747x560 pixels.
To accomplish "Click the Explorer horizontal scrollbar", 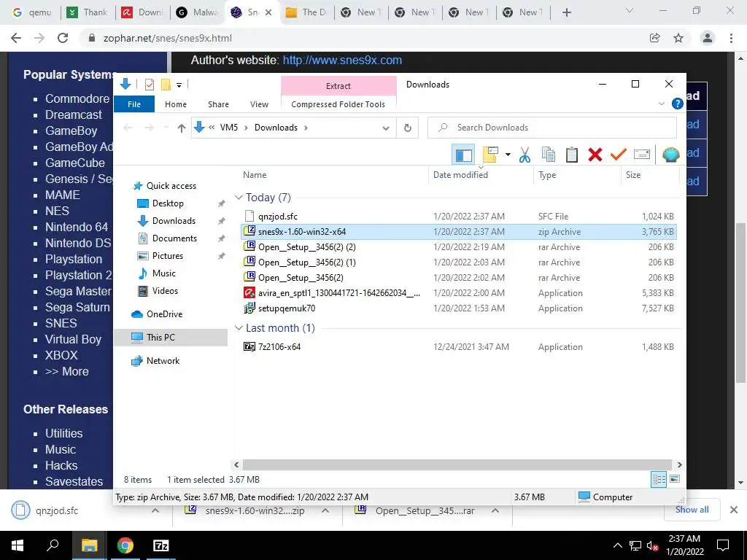I will click(457, 464).
